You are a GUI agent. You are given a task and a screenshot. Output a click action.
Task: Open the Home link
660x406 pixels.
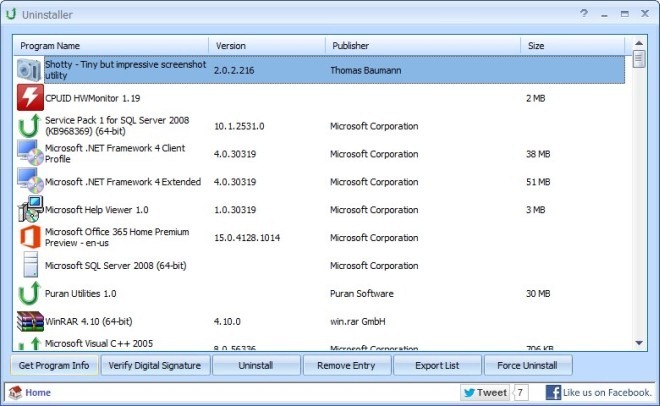coord(38,393)
